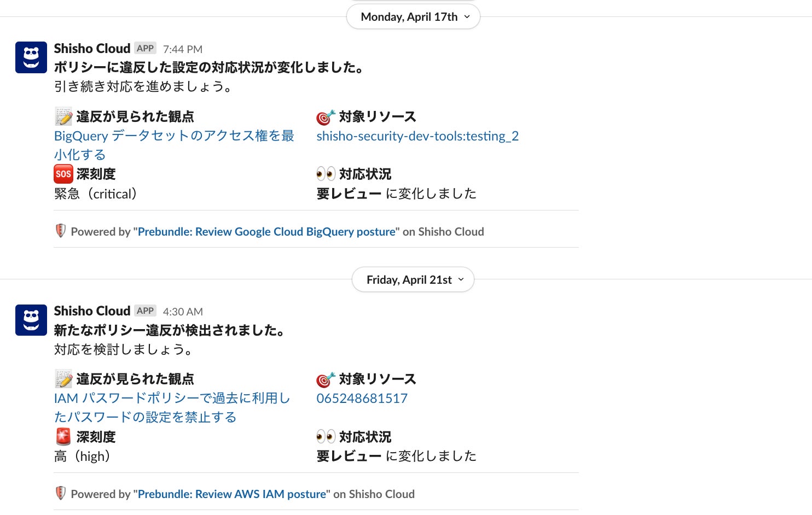Open the Monday, April 17th date dropdown
The height and width of the screenshot is (515, 812).
[413, 17]
